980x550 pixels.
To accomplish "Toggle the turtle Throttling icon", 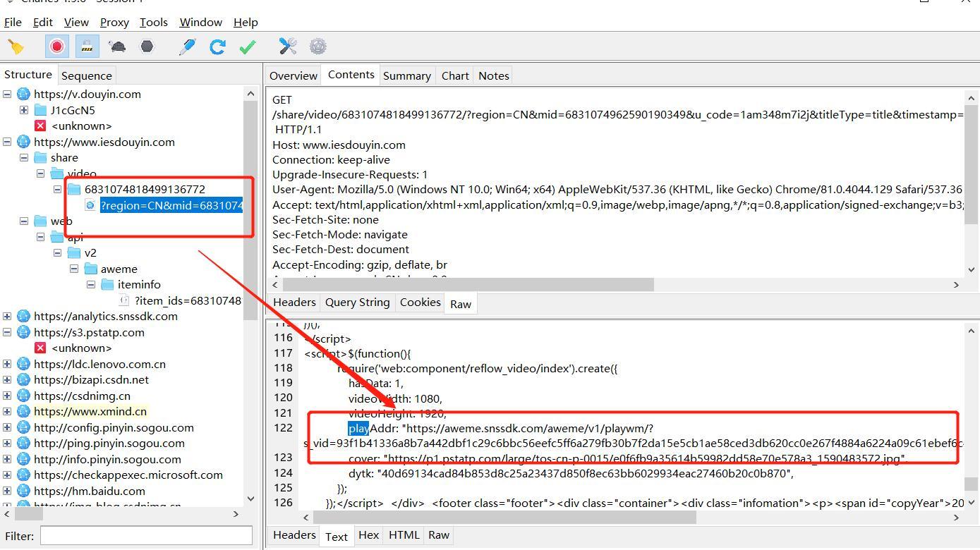I will [x=117, y=47].
